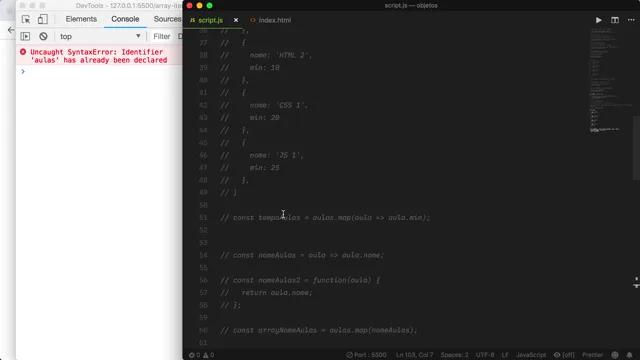The width and height of the screenshot is (640, 360).
Task: Click line 42 nome: 'CSS 1' text
Action: pyautogui.click(x=279, y=105)
